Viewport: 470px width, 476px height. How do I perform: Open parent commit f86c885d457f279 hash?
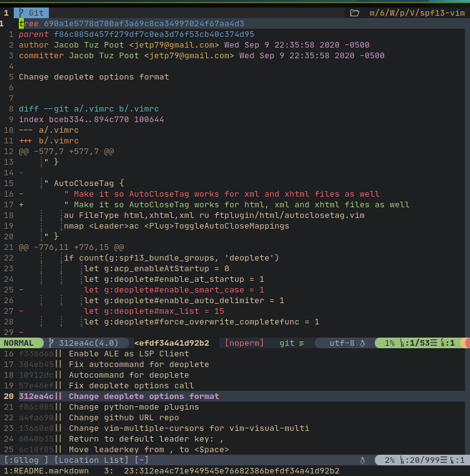tap(154, 34)
